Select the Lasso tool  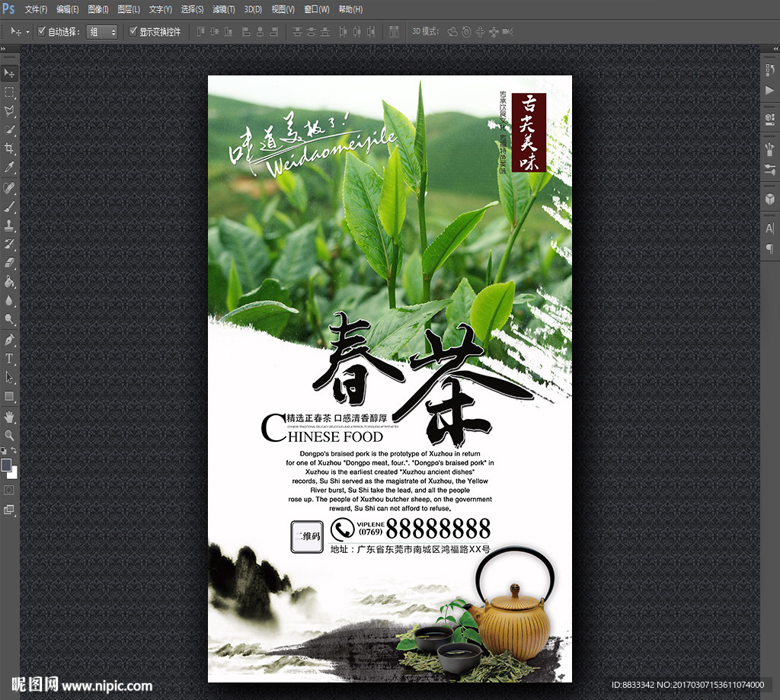click(x=9, y=111)
